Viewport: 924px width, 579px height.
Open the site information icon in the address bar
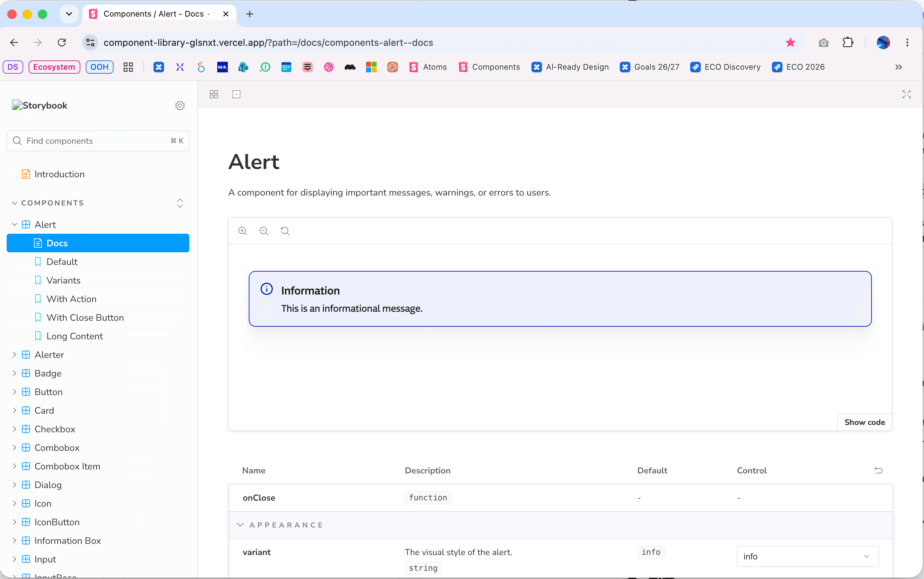[x=90, y=42]
